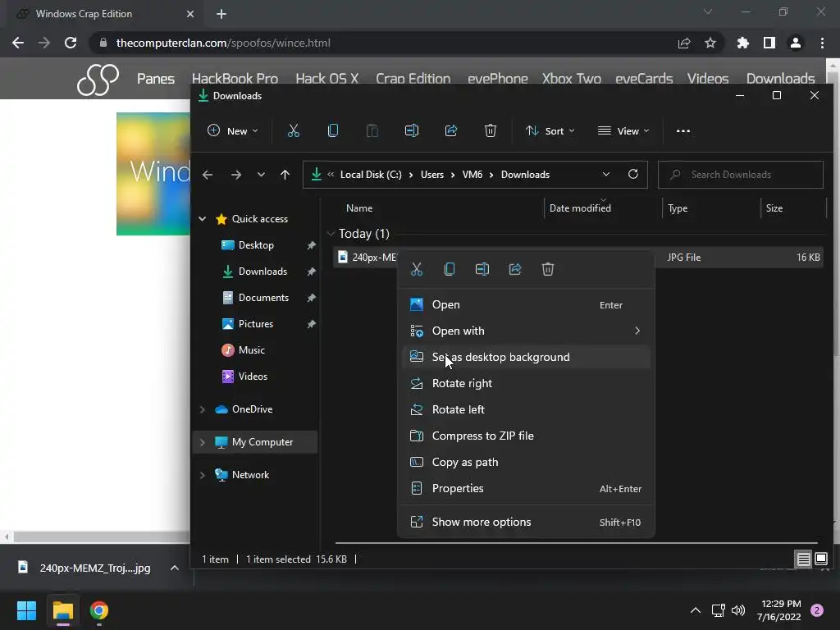Viewport: 840px width, 630px height.
Task: Click File Explorer icon on taskbar
Action: coord(63,610)
